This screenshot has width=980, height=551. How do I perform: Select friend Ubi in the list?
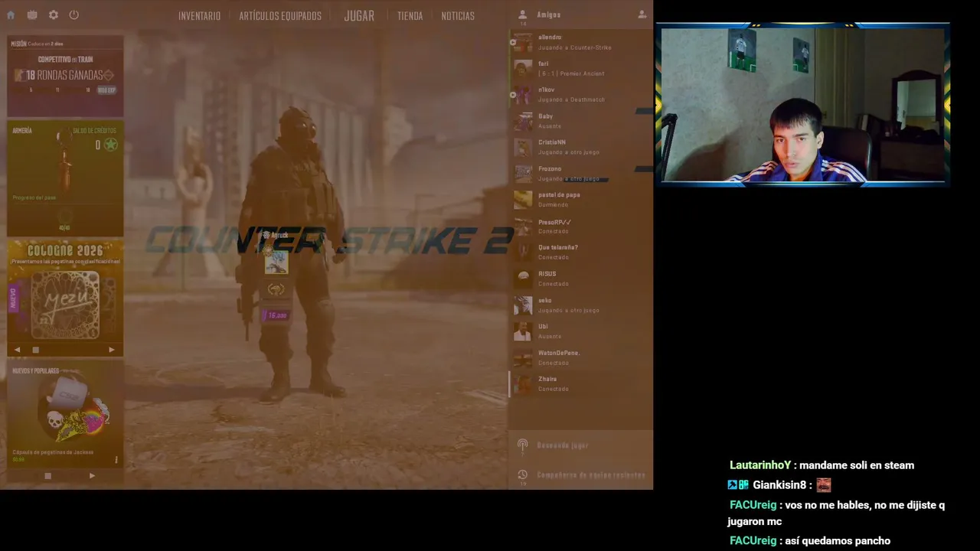580,331
